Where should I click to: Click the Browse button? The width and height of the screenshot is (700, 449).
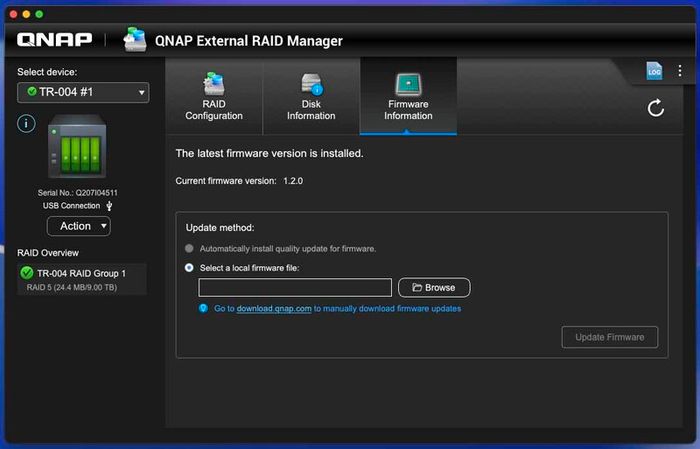point(434,287)
